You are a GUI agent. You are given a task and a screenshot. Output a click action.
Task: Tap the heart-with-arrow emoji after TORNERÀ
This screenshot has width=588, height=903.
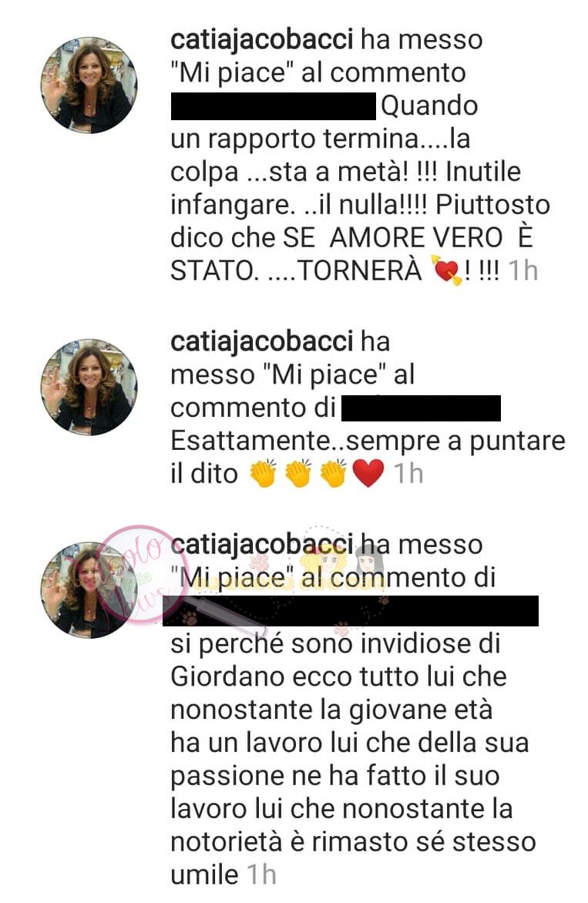click(447, 270)
